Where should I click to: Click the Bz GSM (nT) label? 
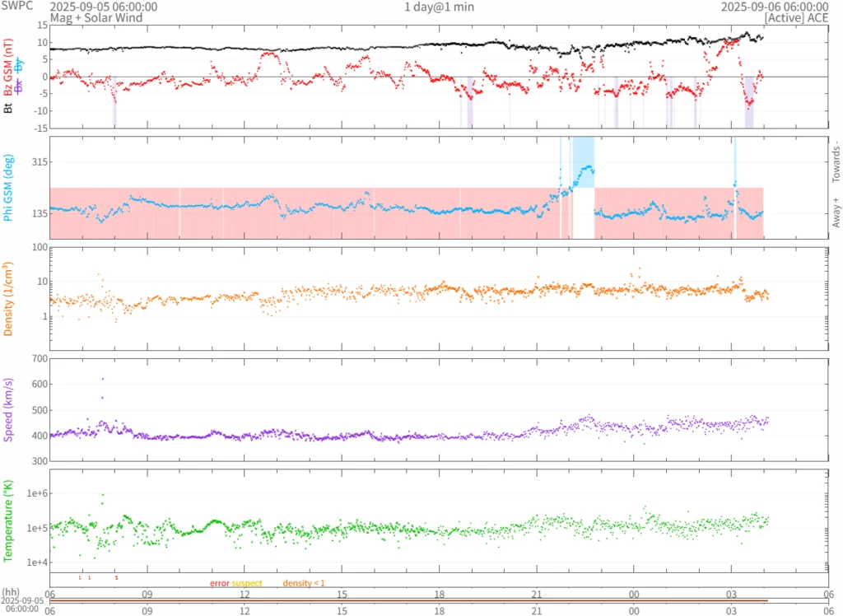tap(8, 68)
